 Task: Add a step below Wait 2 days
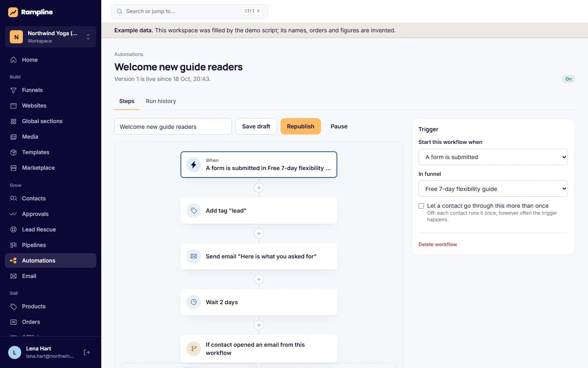click(259, 325)
